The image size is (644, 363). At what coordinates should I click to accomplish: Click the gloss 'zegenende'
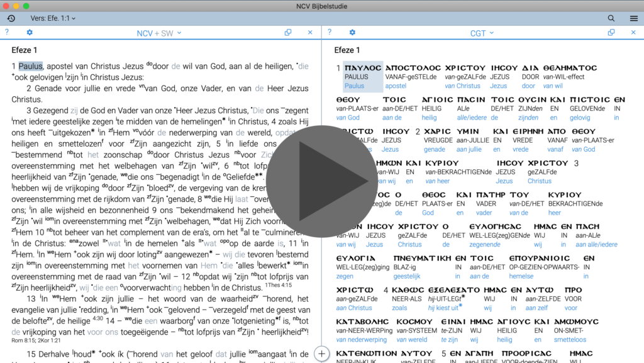pos(485,244)
